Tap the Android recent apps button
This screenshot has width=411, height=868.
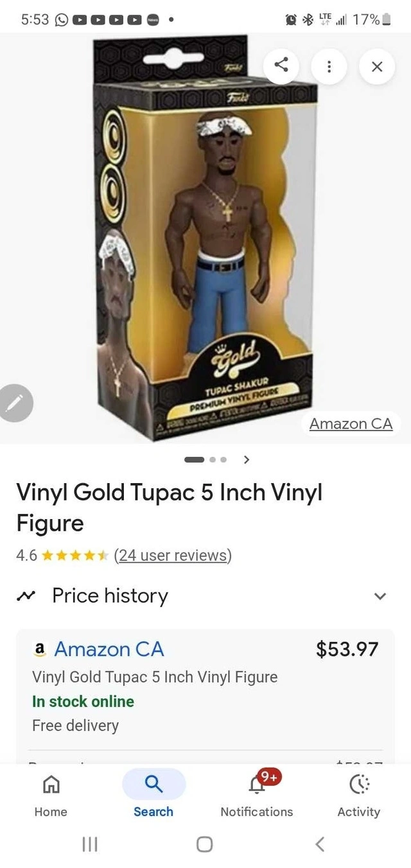pos(90,844)
